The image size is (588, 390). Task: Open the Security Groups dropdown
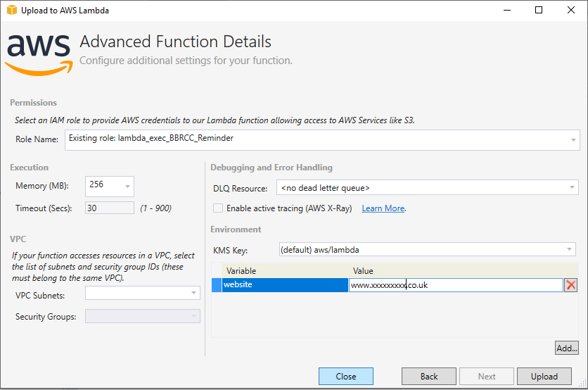[x=143, y=316]
